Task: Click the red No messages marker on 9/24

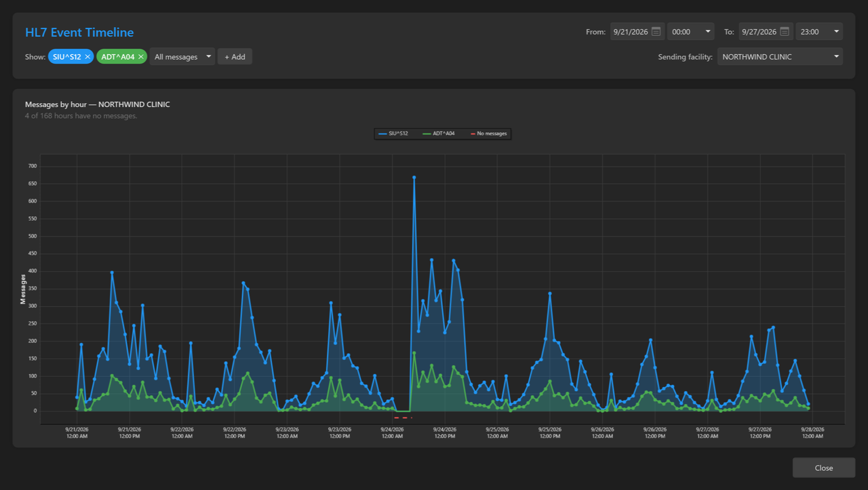Action: pyautogui.click(x=403, y=418)
